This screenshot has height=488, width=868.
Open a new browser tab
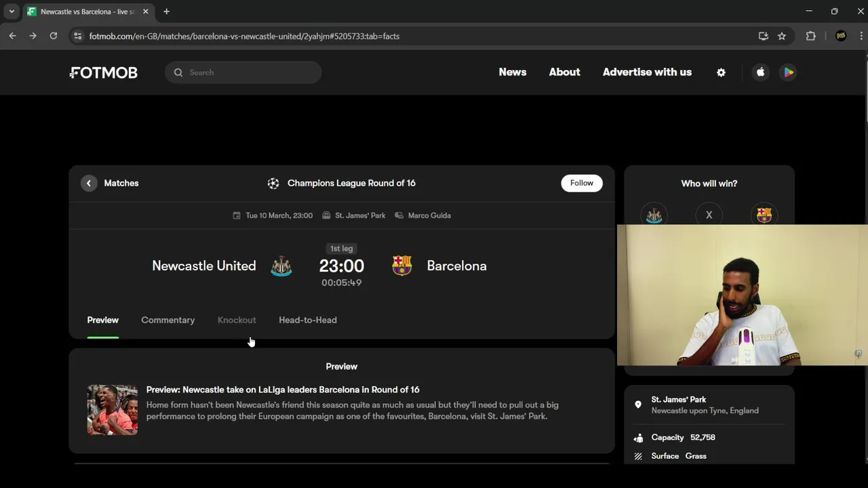pos(166,12)
